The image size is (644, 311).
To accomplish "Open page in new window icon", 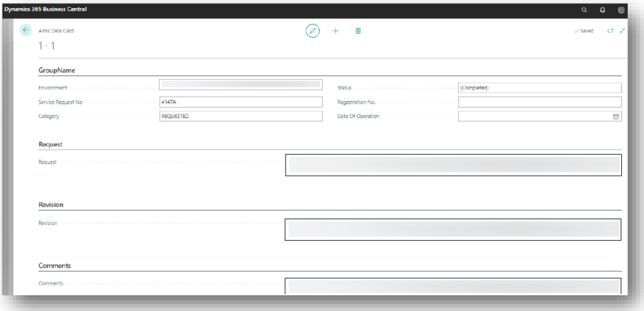I will 610,31.
